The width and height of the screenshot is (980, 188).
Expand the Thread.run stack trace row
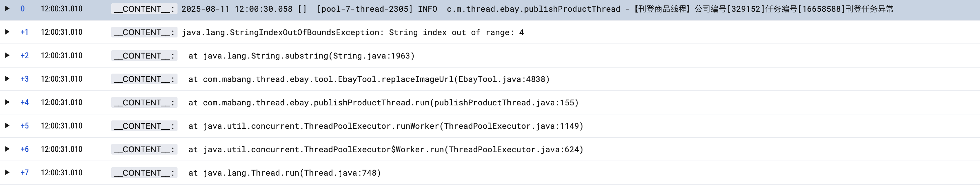click(x=7, y=172)
